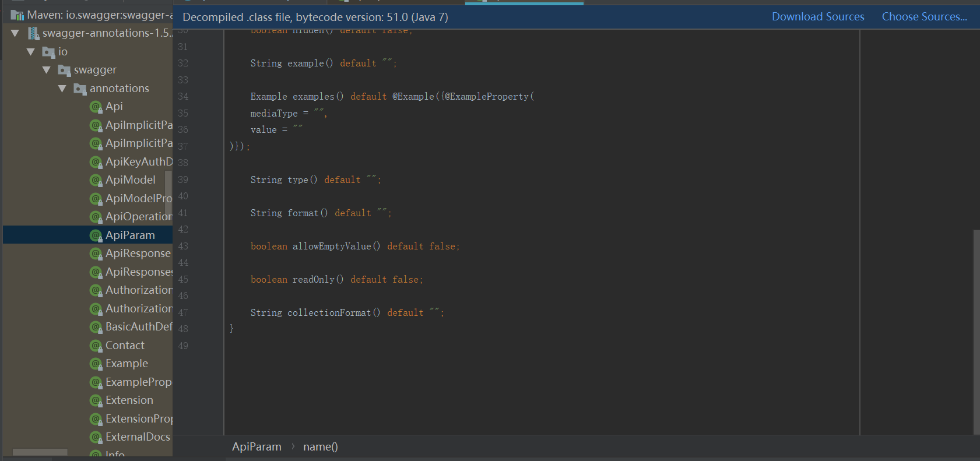Open Example in the project tree

(x=127, y=364)
